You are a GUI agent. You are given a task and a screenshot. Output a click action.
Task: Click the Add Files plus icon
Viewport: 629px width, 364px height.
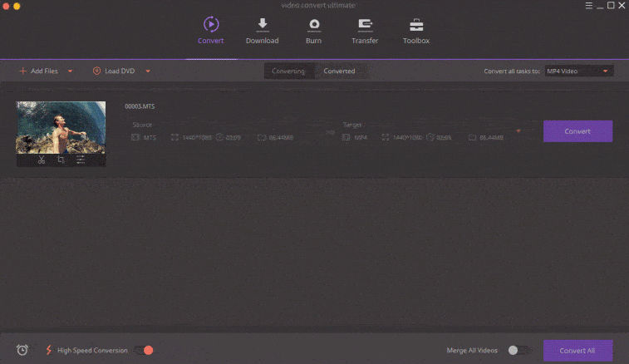coord(23,71)
